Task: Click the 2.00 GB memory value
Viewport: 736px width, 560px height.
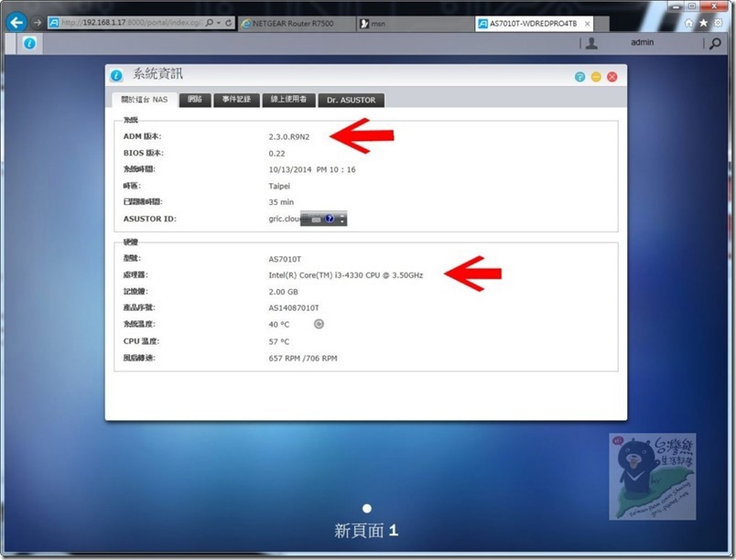Action: (284, 292)
